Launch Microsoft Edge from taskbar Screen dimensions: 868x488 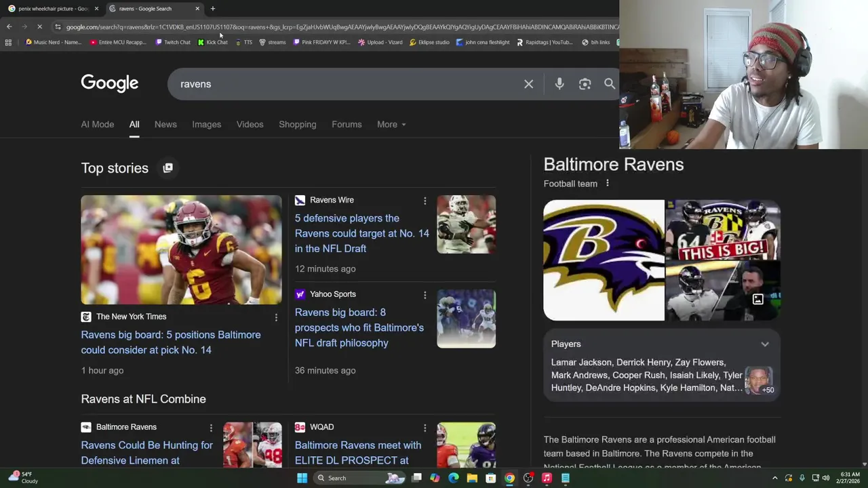(453, 478)
